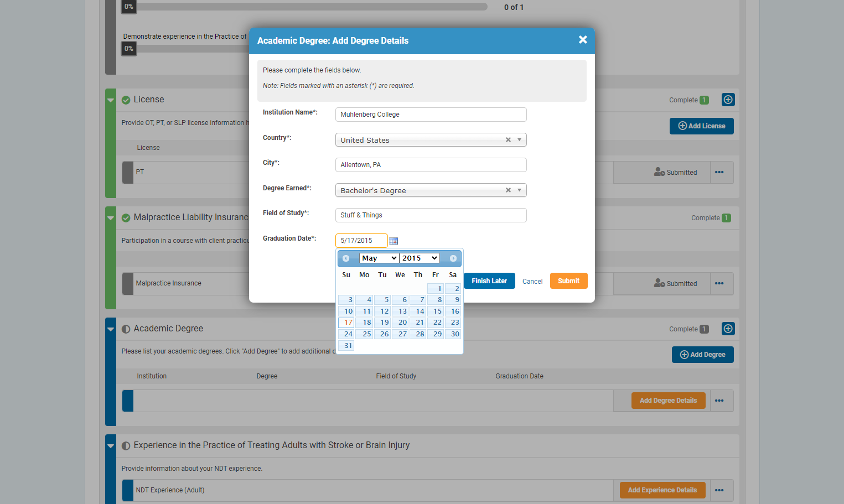Viewport: 844px width, 504px height.
Task: Click the Add License button
Action: (702, 126)
